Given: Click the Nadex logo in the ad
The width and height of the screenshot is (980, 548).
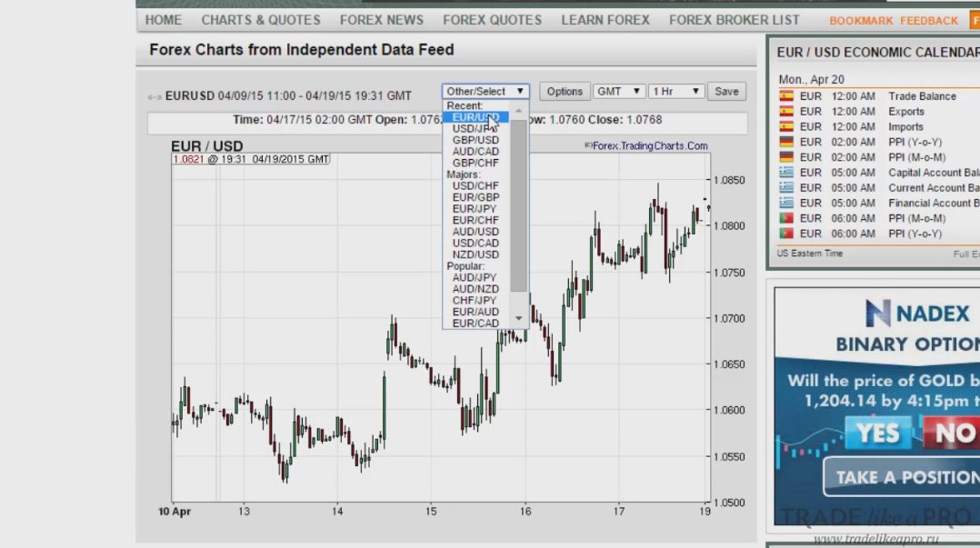Looking at the screenshot, I should pos(918,314).
